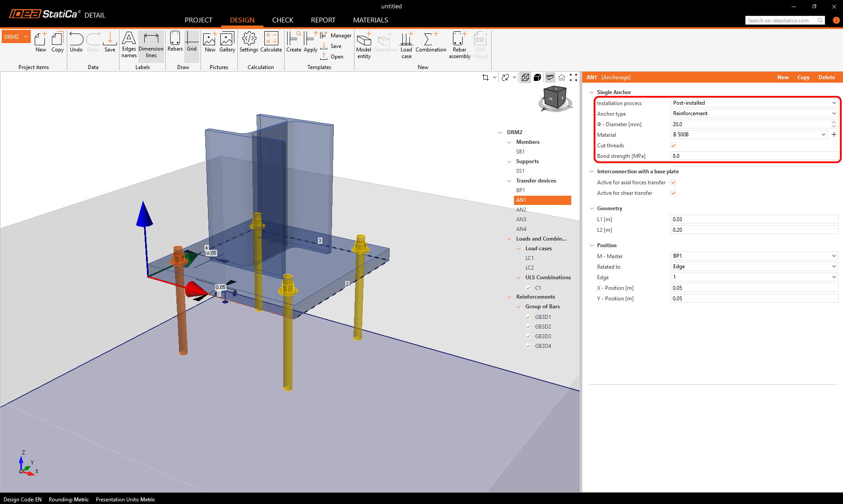Switch to the CHECK tab

click(282, 20)
